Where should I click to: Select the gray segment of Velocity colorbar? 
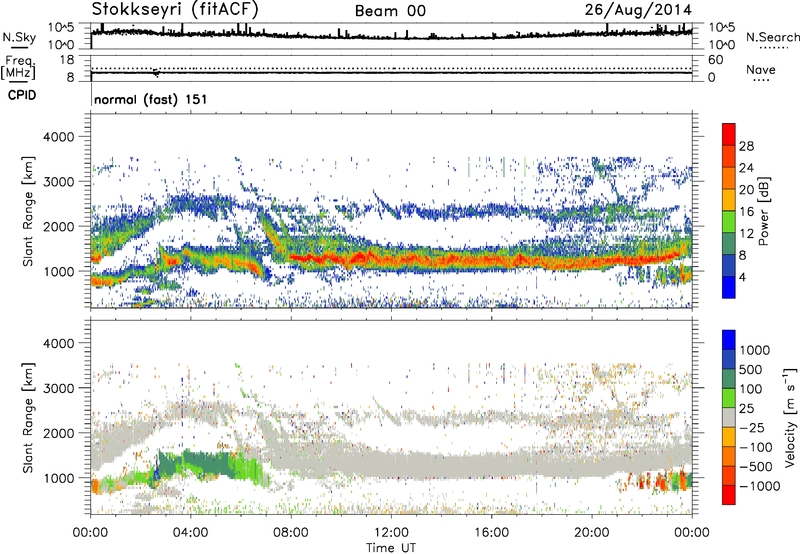[729, 418]
